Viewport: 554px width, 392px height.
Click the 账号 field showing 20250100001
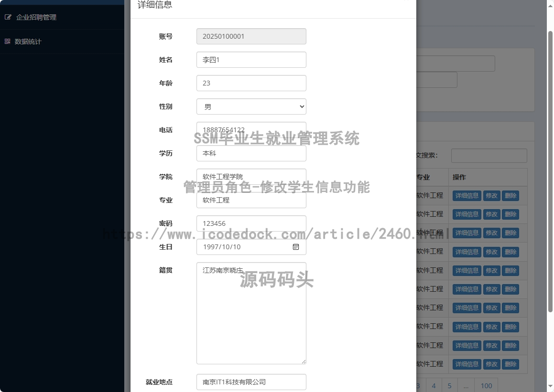(251, 36)
